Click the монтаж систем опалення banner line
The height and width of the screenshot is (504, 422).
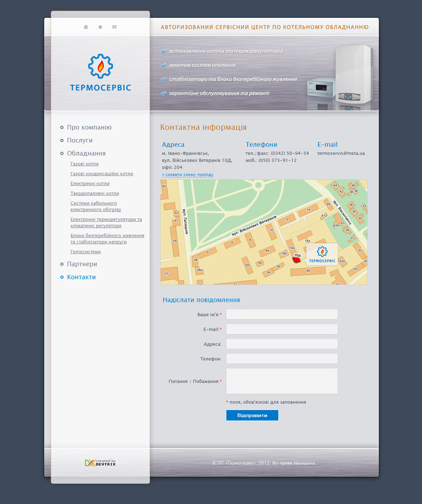[202, 65]
